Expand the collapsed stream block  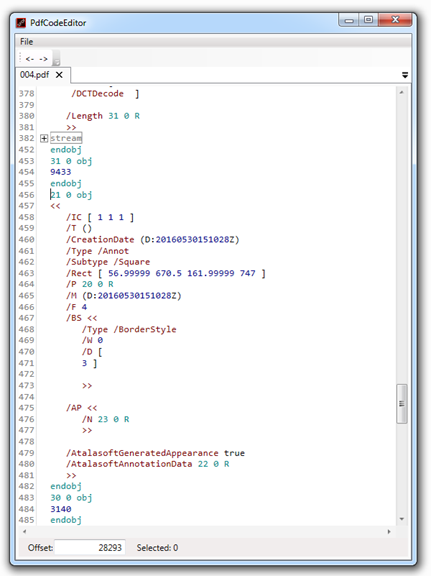tap(44, 138)
